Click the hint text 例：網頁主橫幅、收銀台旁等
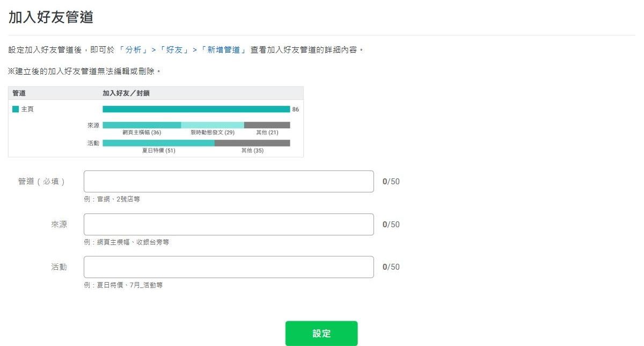 pos(127,242)
